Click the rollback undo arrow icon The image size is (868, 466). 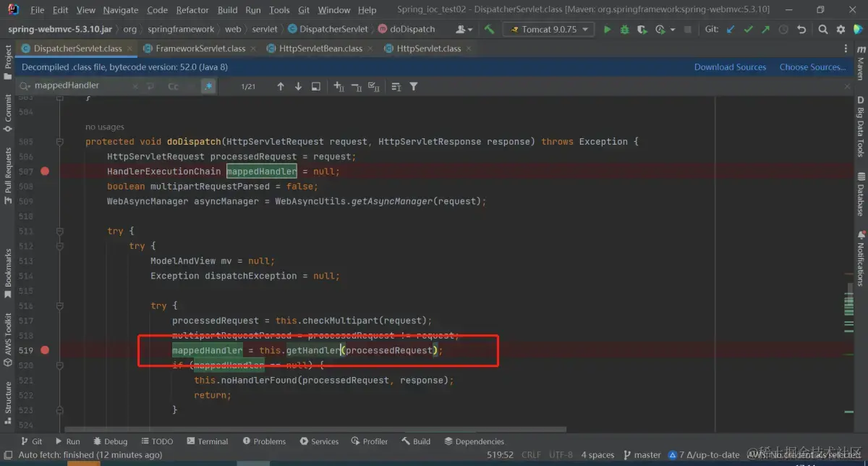pos(801,30)
